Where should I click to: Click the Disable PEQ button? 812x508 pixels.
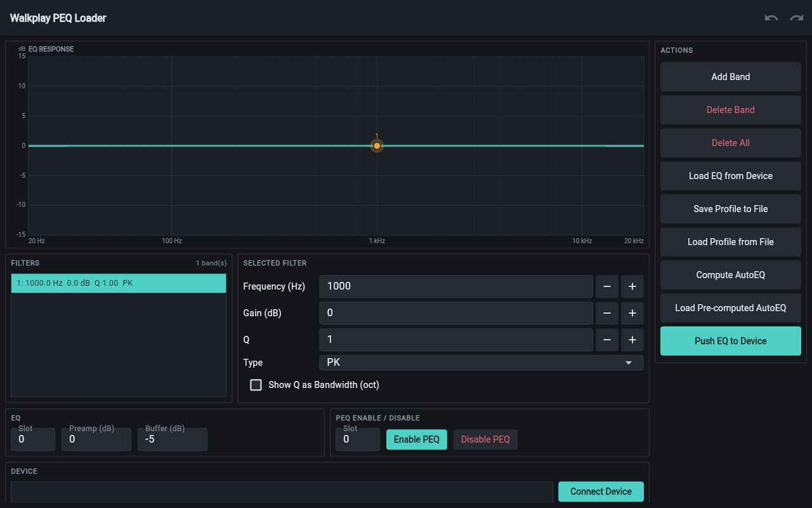tap(485, 439)
